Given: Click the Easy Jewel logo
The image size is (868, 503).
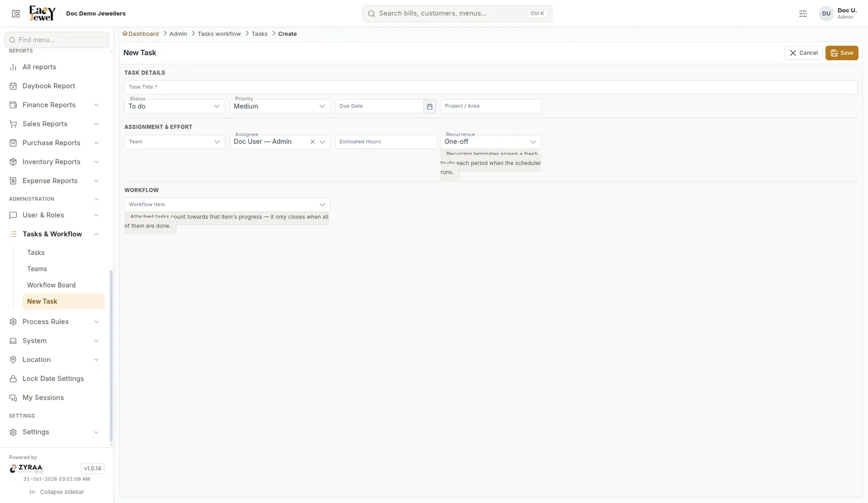Looking at the screenshot, I should click(42, 13).
